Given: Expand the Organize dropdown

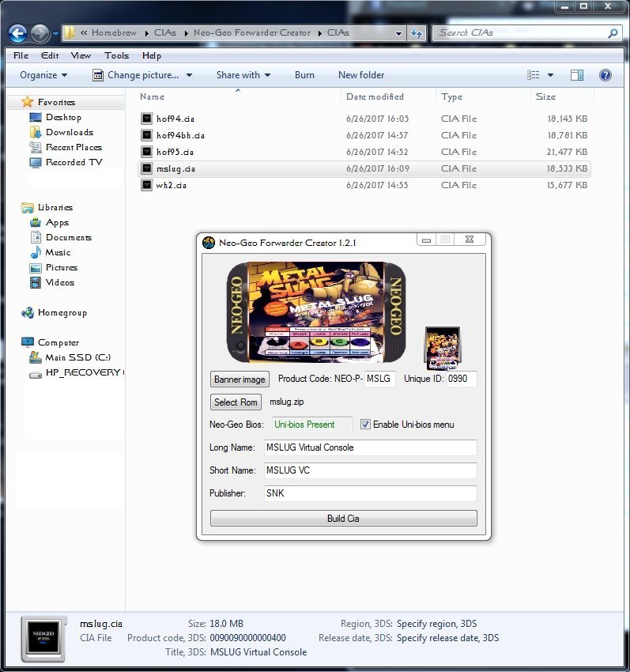Looking at the screenshot, I should coord(43,75).
